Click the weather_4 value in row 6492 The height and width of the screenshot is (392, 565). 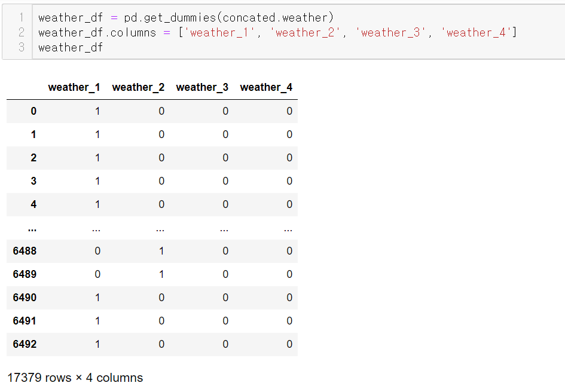click(289, 344)
